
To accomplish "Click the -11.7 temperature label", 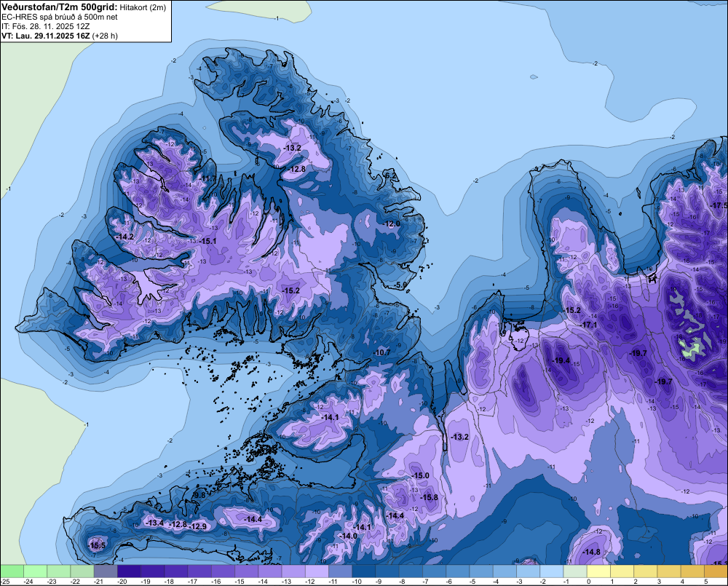I will [209, 178].
